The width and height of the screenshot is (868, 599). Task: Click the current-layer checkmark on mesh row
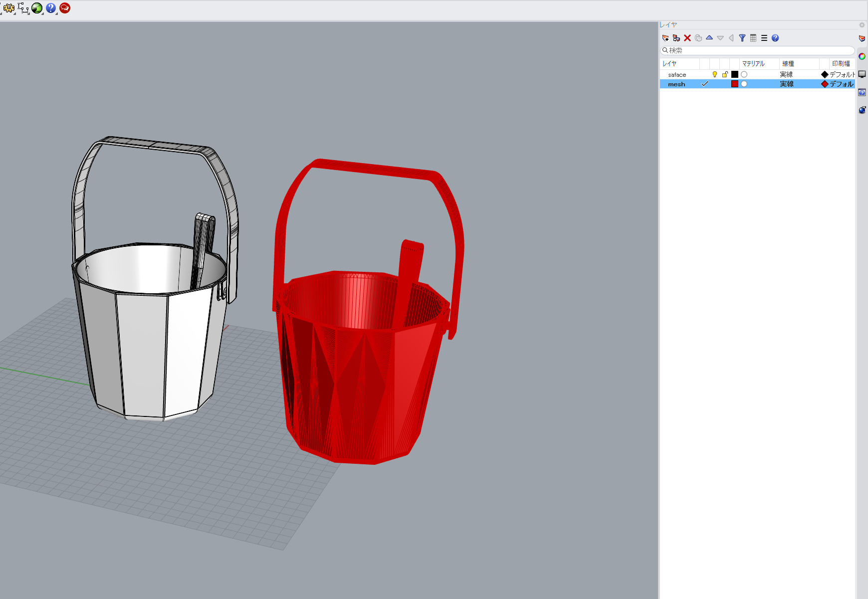[705, 84]
